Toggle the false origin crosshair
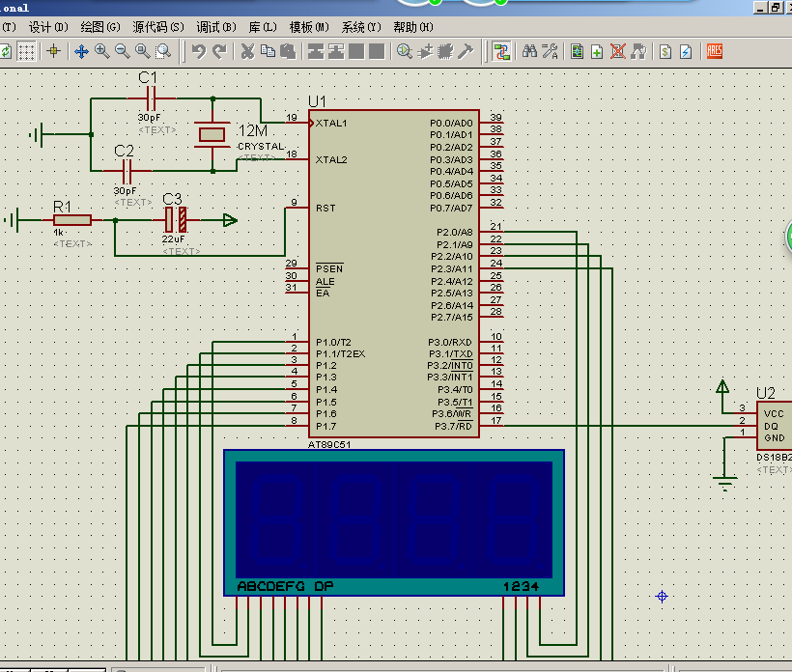 [x=53, y=51]
